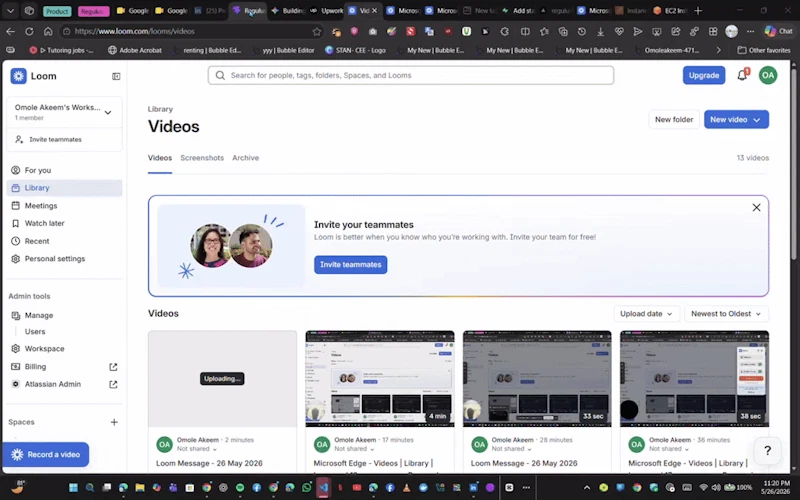Open the Other favorites folder
Screen dimensions: 800x500
tap(764, 50)
